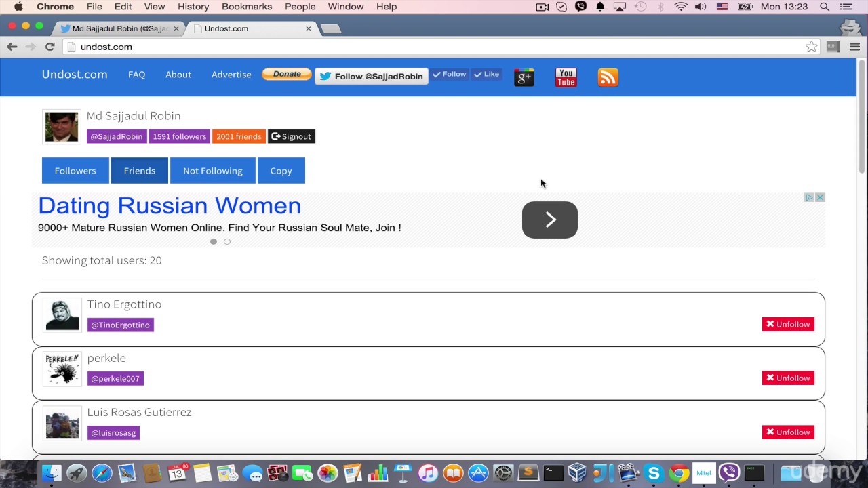Viewport: 868px width, 488px height.
Task: Select the first ad carousel dot
Action: coord(214,241)
